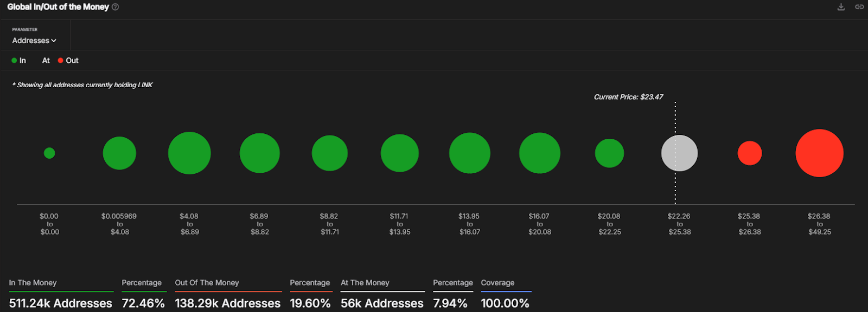Click the At The Money heading
This screenshot has width=868, height=312.
coord(365,283)
